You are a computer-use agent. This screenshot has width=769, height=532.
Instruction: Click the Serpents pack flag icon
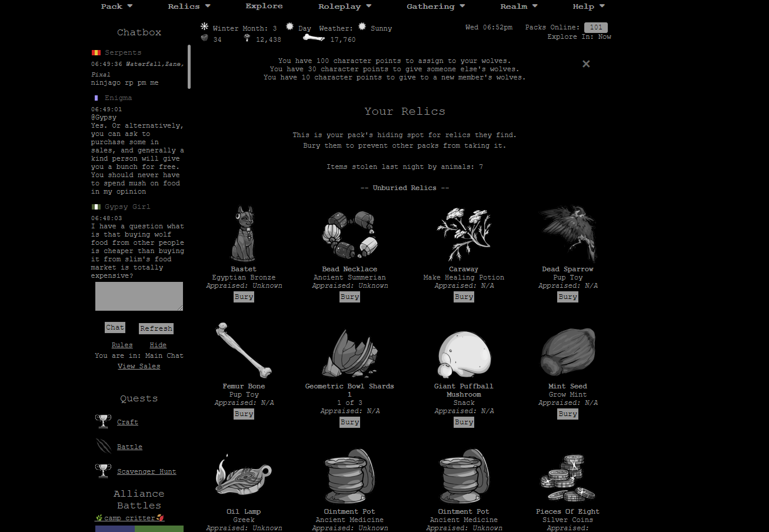96,52
